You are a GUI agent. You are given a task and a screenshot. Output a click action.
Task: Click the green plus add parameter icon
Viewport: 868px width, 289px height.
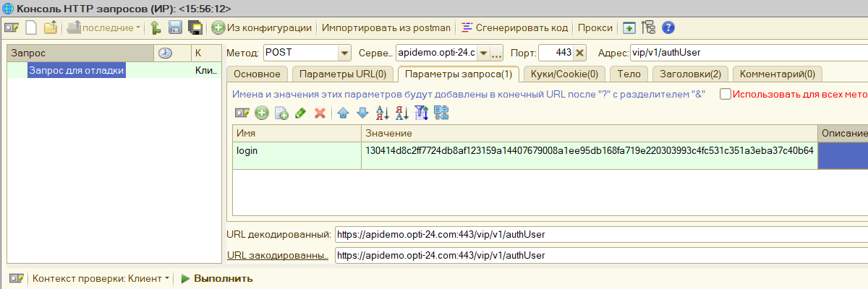pos(262,113)
